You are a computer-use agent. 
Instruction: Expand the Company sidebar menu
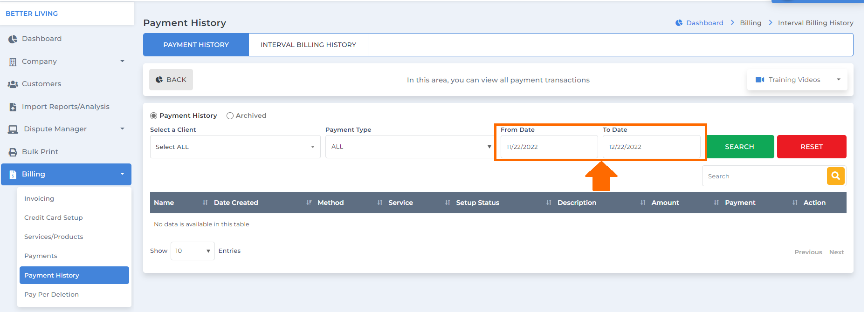tap(66, 61)
